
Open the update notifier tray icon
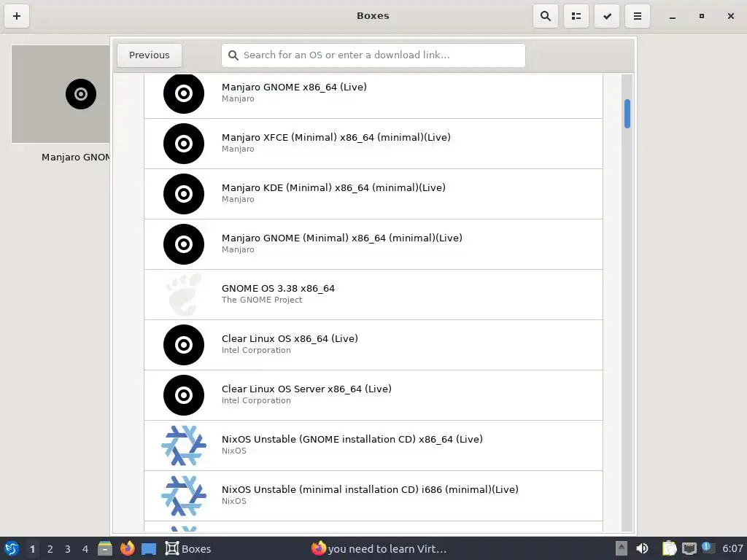pyautogui.click(x=708, y=548)
